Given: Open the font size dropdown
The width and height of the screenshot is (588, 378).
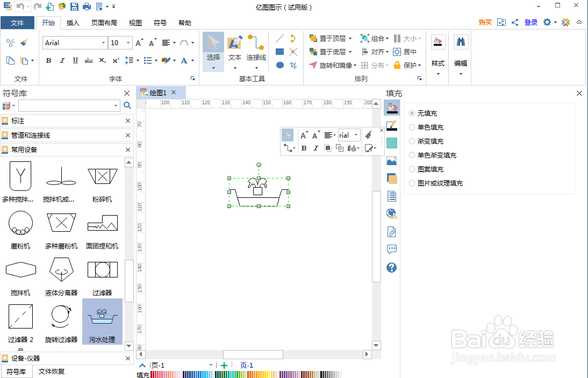Looking at the screenshot, I should (x=127, y=42).
